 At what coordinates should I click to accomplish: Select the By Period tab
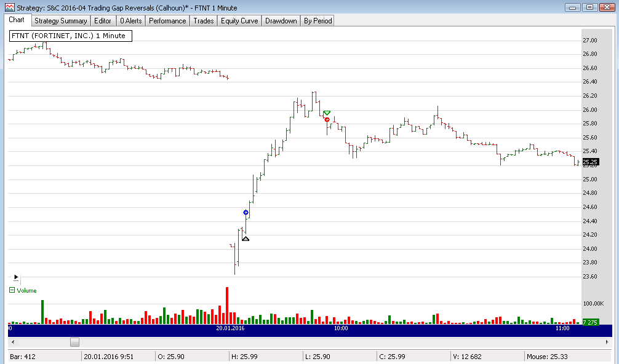pyautogui.click(x=317, y=21)
